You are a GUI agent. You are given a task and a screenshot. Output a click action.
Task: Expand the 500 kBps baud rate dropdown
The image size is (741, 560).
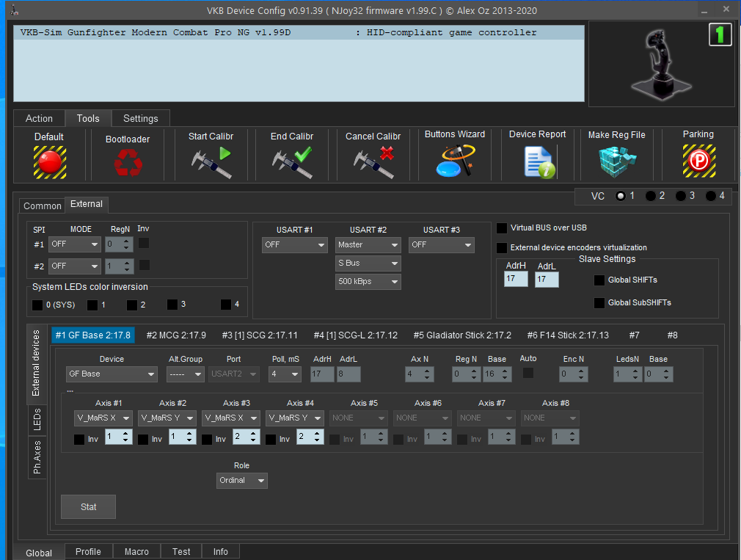coord(368,282)
